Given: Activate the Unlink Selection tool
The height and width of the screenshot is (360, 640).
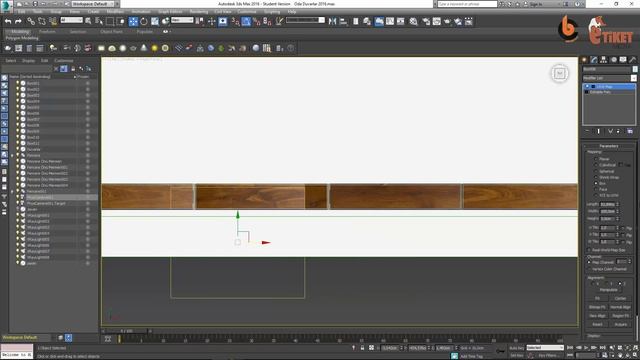Looking at the screenshot, I should pos(42,22).
